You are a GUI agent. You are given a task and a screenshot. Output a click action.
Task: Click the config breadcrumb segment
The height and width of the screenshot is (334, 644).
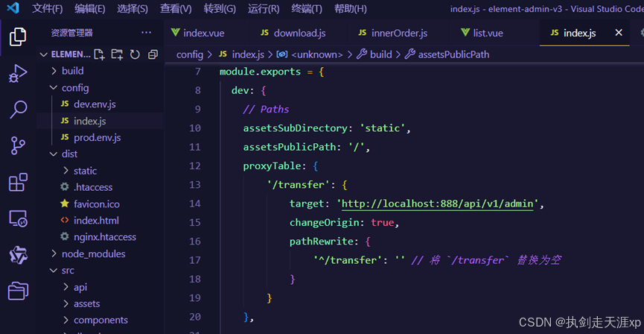point(190,54)
